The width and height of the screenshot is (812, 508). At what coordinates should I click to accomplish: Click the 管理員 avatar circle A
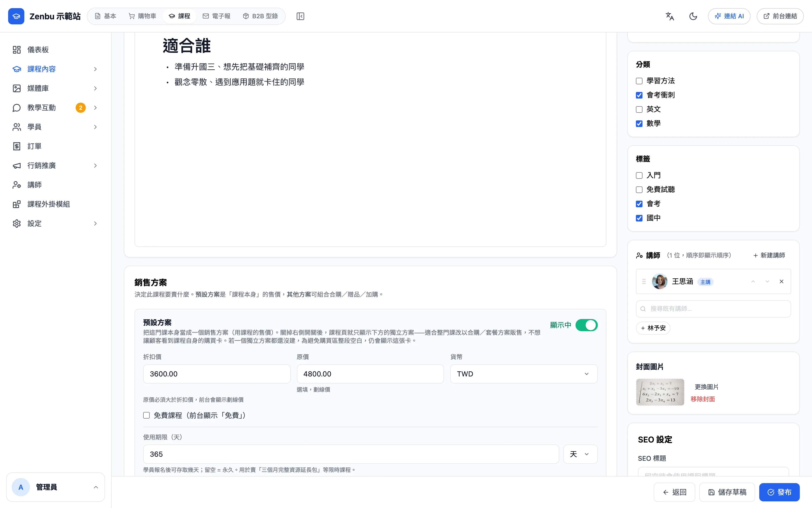tap(21, 487)
